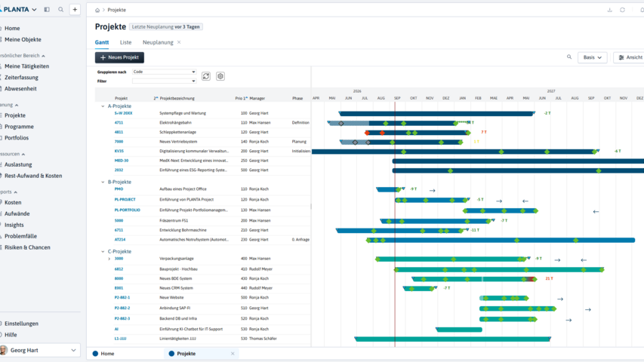Open search in the PLANTA sidebar header

(x=61, y=10)
